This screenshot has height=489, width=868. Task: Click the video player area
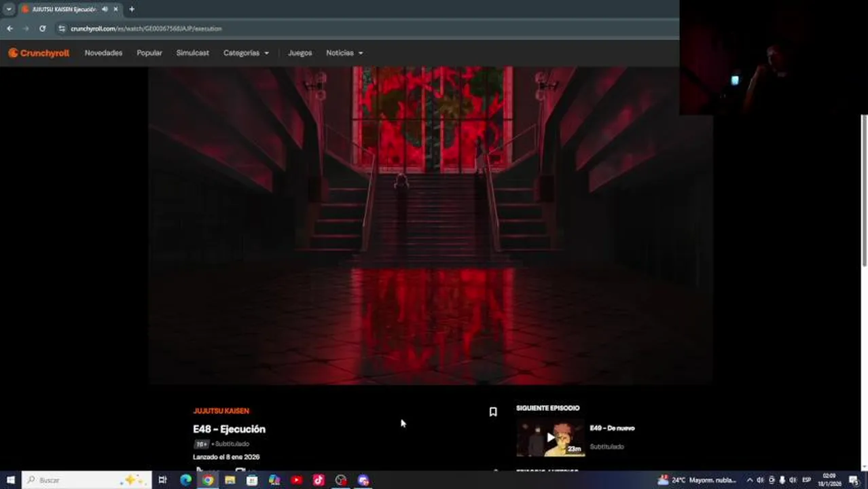pos(431,225)
